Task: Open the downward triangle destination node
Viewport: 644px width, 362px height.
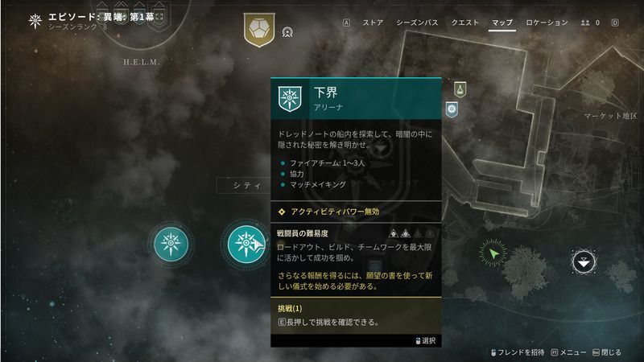Action: (583, 262)
